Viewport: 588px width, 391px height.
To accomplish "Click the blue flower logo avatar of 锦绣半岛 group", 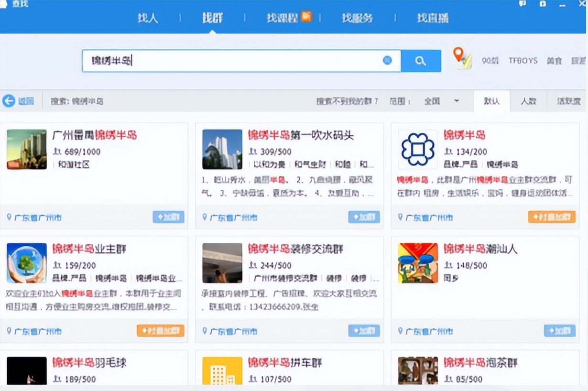I will click(x=418, y=149).
